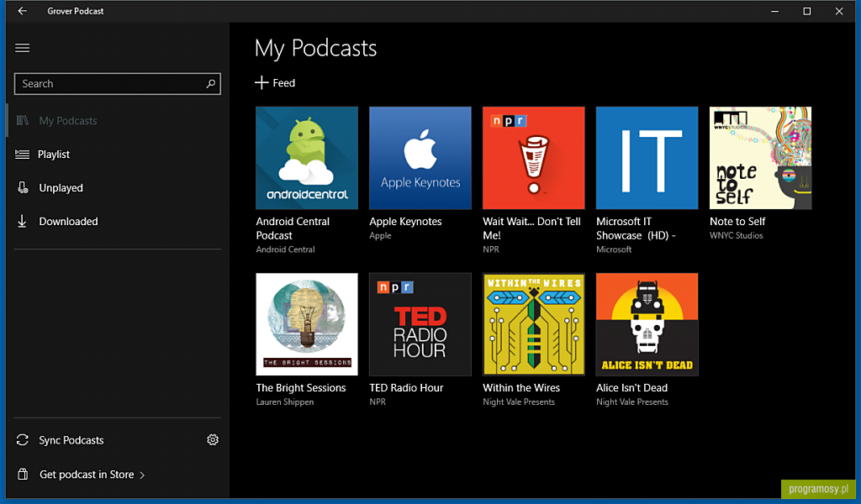Click the My Podcasts library icon

click(22, 121)
